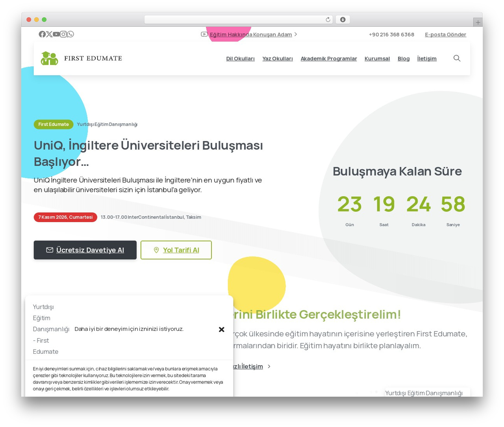Open a new browser tab with plus

478,22
